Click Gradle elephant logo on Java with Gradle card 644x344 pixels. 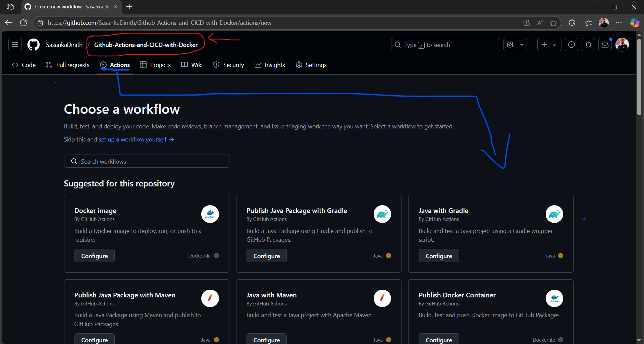pyautogui.click(x=554, y=214)
